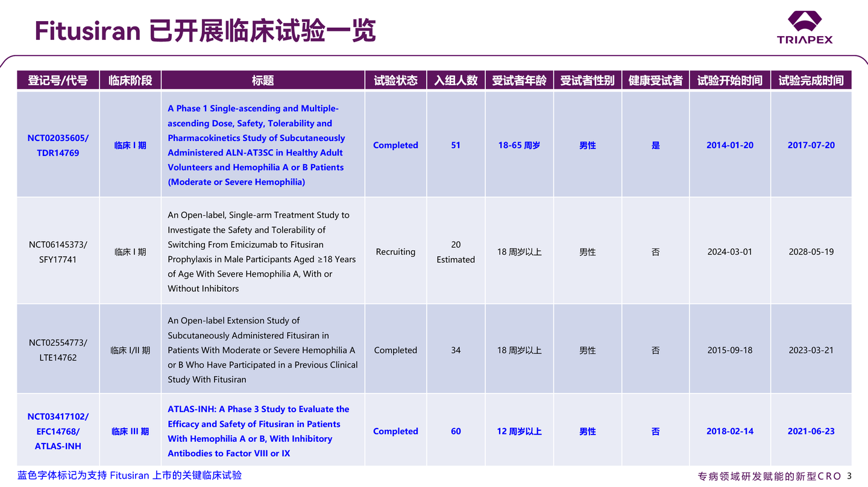Select the 20 Estimated enrollment cell
Screen dimensions: 868x487
(456, 251)
